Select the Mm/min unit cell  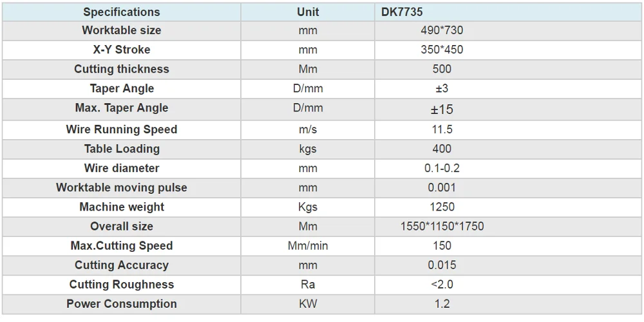308,245
